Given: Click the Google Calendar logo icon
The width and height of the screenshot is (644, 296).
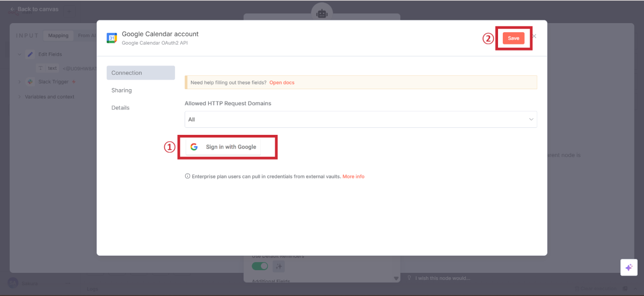Looking at the screenshot, I should 112,38.
